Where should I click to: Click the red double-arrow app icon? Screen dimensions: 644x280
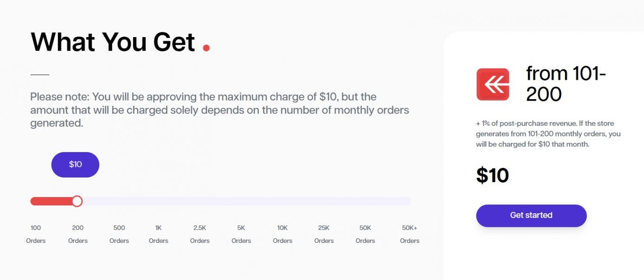[x=493, y=84]
